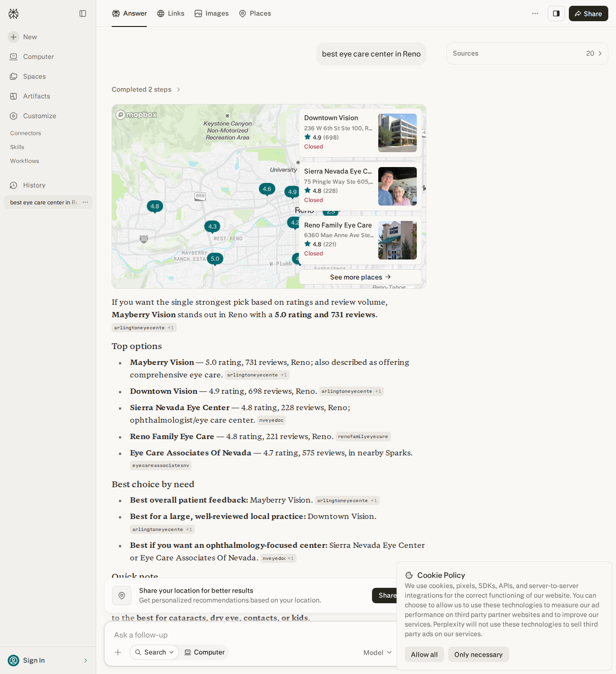The height and width of the screenshot is (674, 616).
Task: Toggle Computer mode in the follow-up box
Action: [205, 652]
